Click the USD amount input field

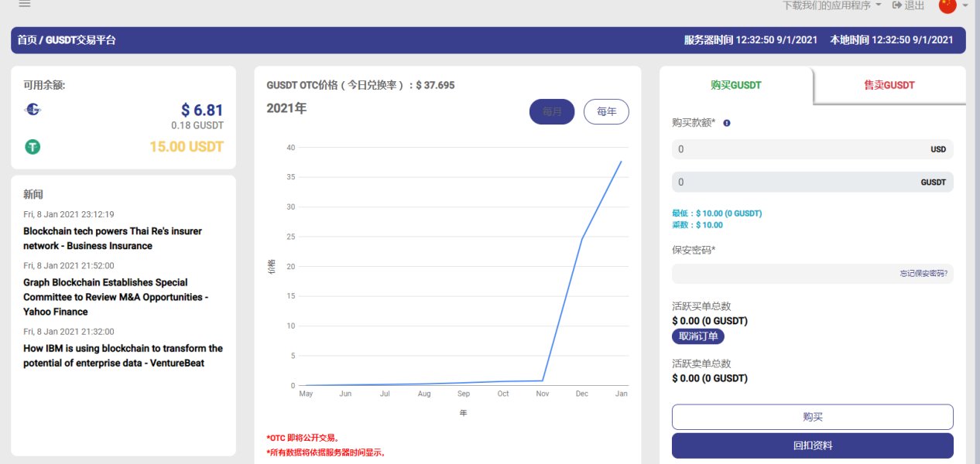point(812,149)
